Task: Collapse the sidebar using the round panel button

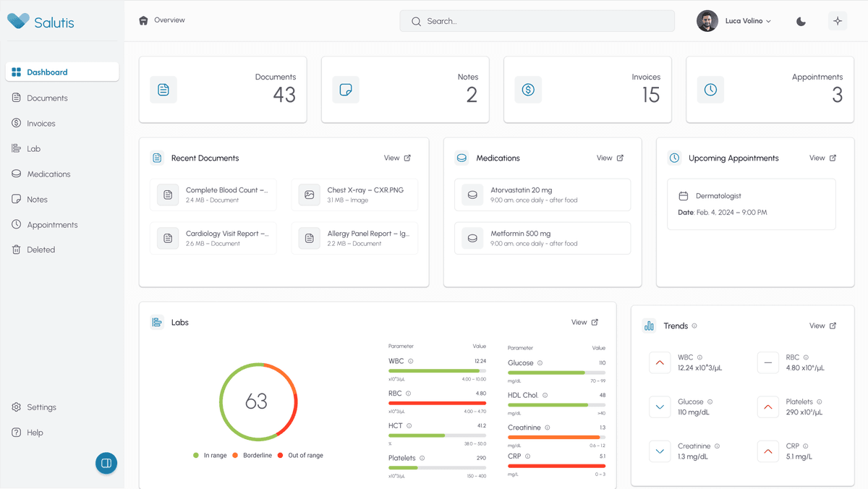Action: click(x=106, y=463)
